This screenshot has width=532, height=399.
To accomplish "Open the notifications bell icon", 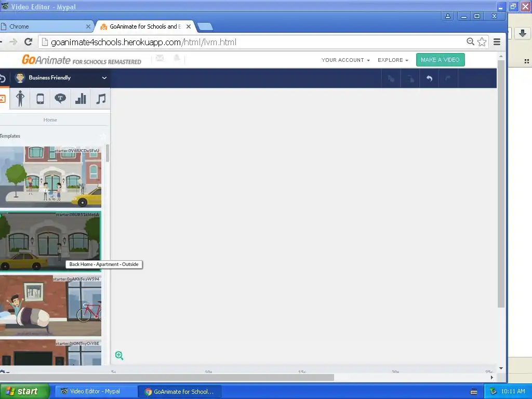I will tap(177, 58).
